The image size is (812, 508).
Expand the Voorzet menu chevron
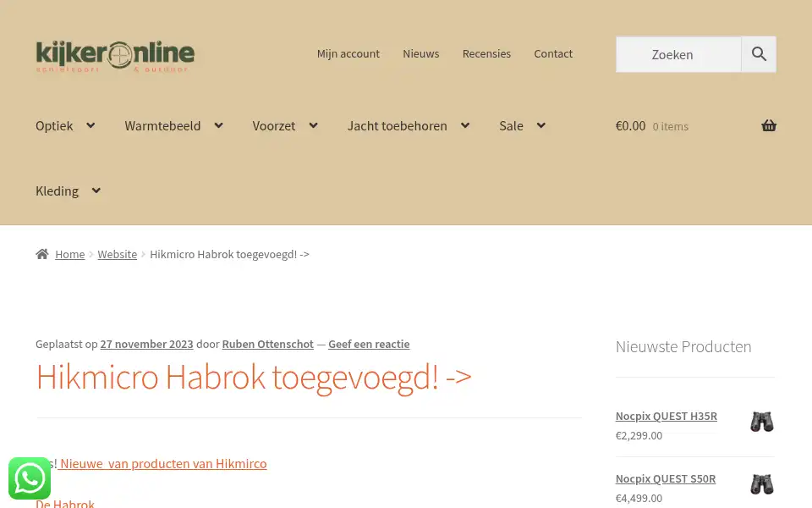(x=313, y=125)
